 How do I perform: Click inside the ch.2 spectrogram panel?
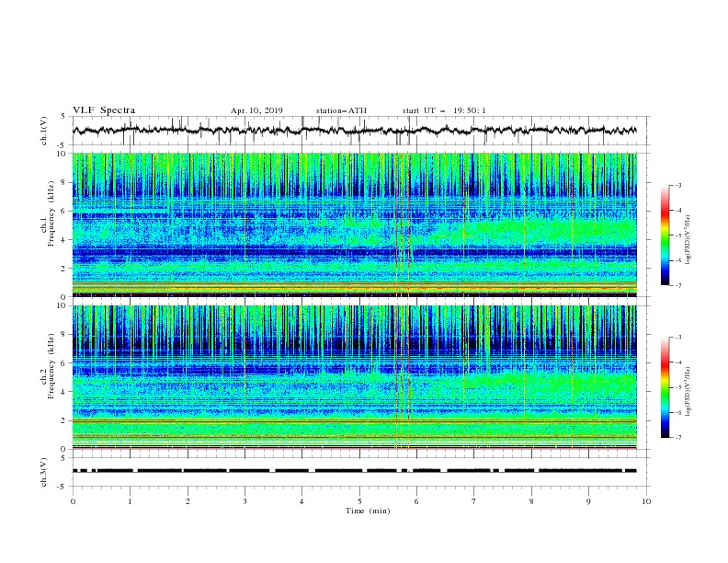point(355,377)
